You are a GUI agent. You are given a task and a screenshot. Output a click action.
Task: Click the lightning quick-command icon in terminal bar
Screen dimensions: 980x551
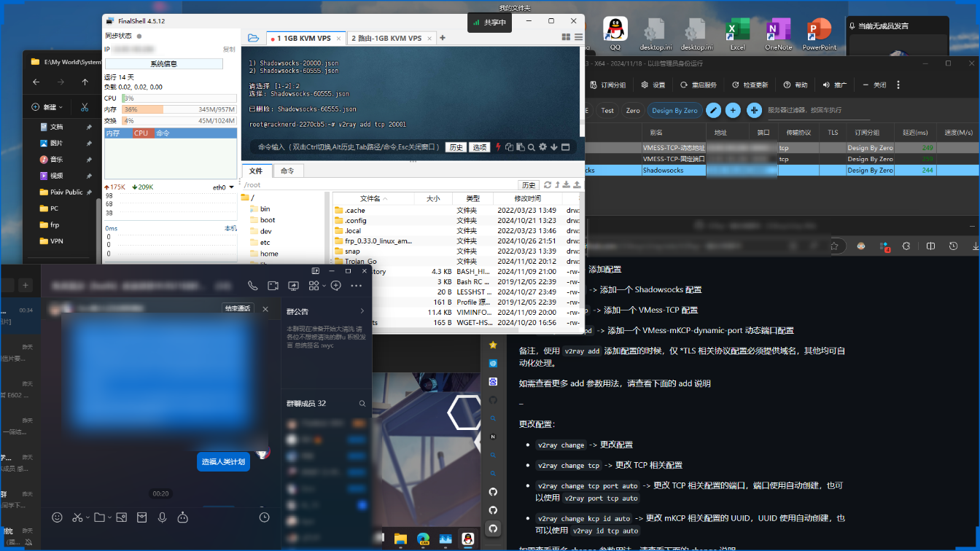click(x=499, y=147)
